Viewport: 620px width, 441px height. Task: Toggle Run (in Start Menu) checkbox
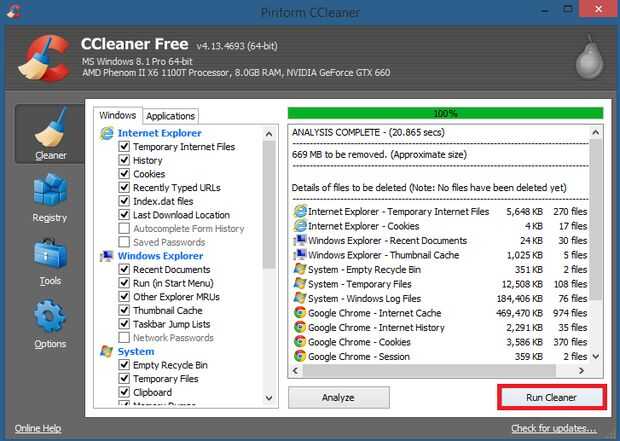[124, 283]
